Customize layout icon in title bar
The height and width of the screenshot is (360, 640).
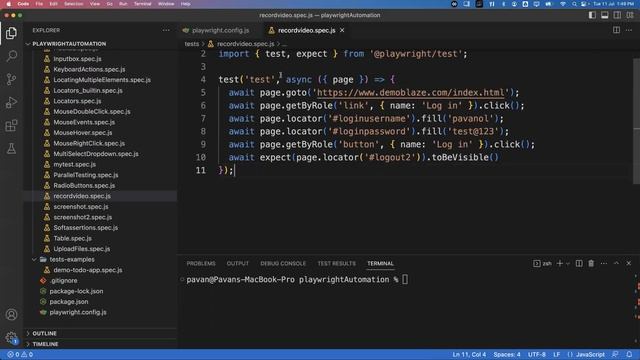point(630,15)
